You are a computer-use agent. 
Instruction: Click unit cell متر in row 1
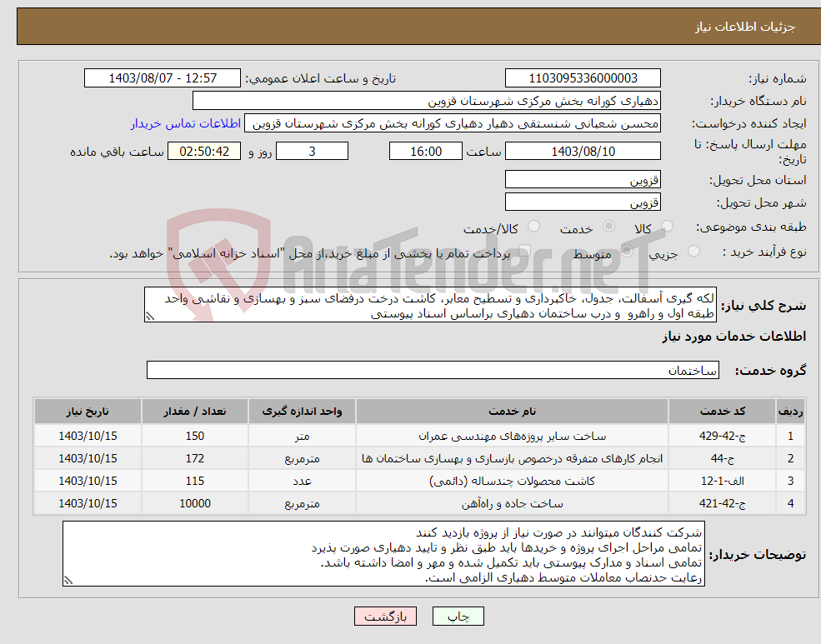click(302, 436)
